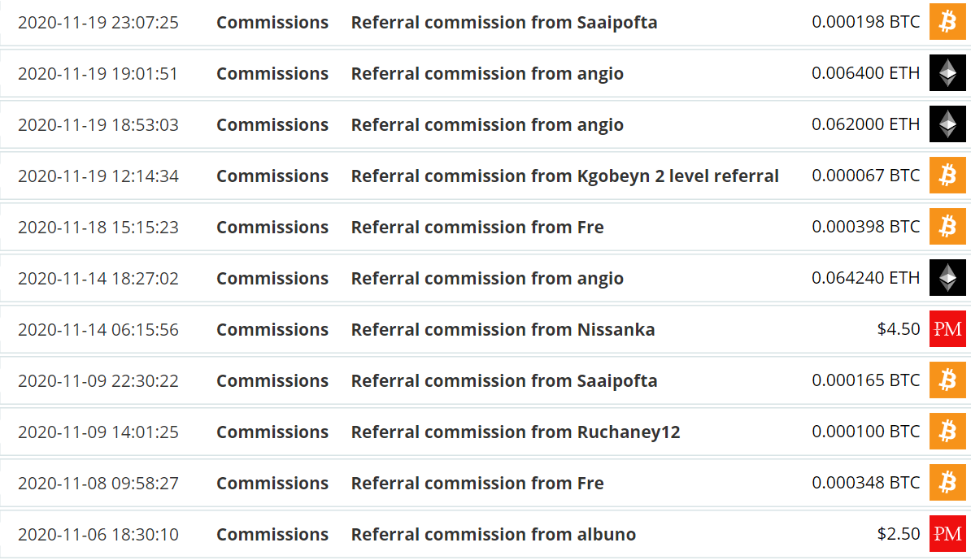Select Referral commission from albuno text
Image resolution: width=971 pixels, height=560 pixels.
click(x=494, y=535)
